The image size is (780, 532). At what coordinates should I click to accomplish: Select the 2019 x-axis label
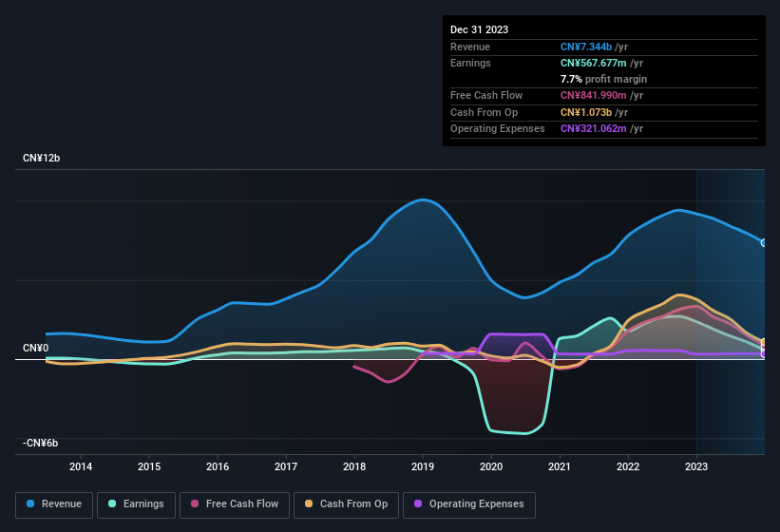[x=423, y=466]
